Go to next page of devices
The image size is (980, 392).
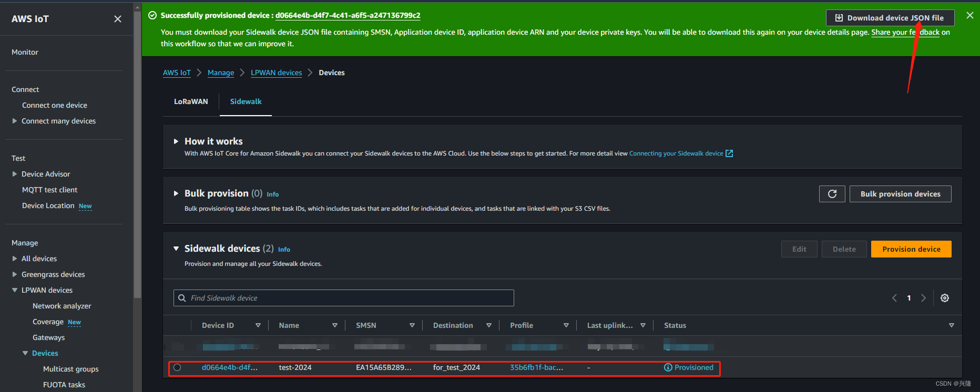pyautogui.click(x=923, y=298)
